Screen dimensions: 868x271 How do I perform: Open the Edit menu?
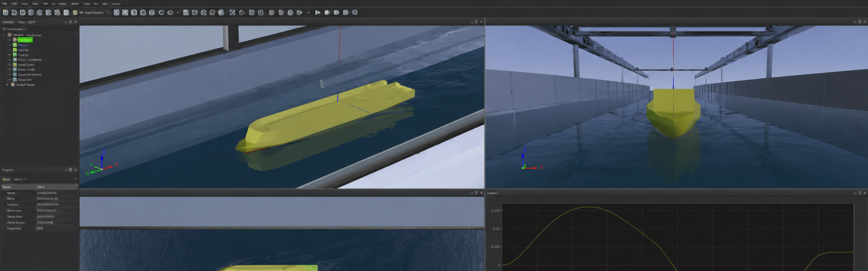coord(14,4)
